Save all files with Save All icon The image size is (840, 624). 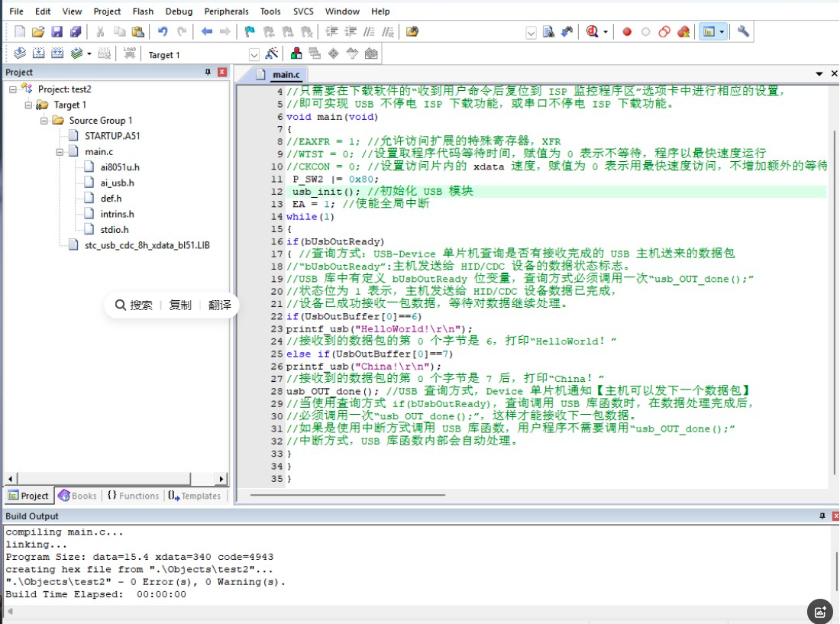click(x=76, y=31)
